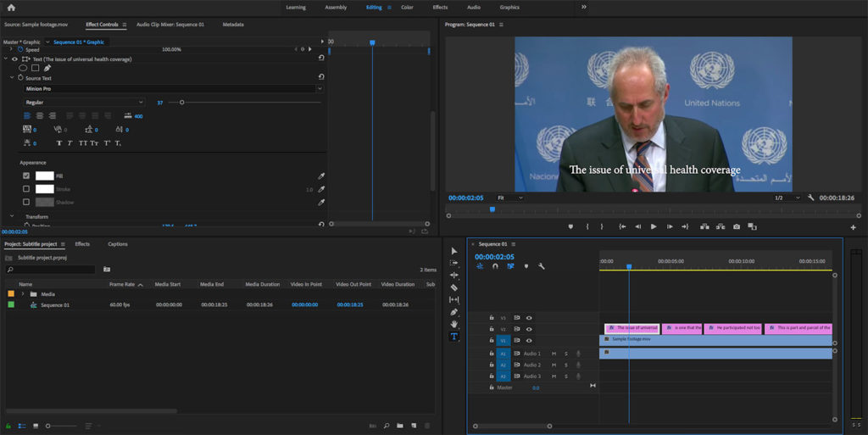This screenshot has width=868, height=435.
Task: Collapse the Transform section
Action: coord(12,216)
